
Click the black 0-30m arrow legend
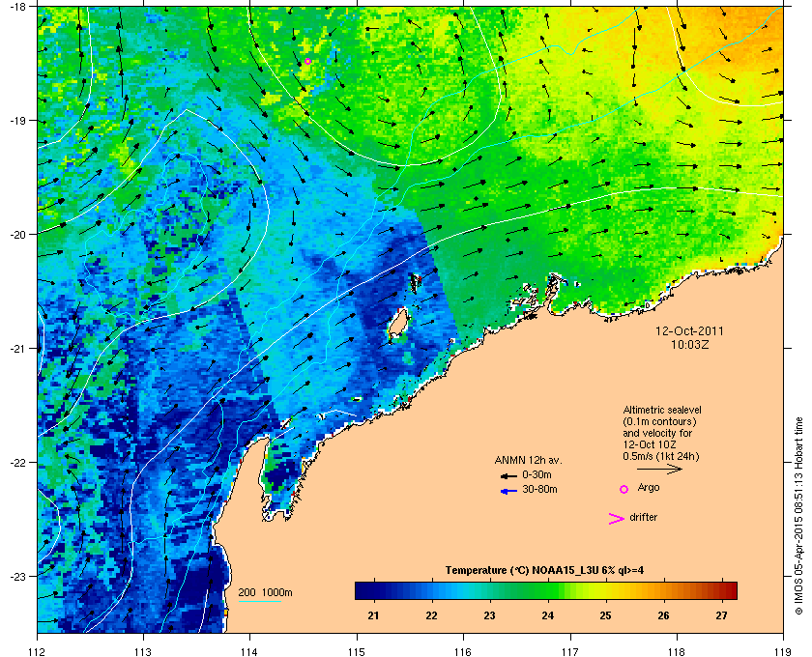pyautogui.click(x=508, y=475)
